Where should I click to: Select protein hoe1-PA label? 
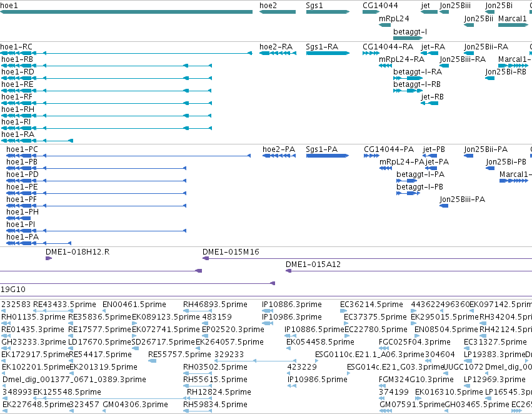tap(23, 237)
